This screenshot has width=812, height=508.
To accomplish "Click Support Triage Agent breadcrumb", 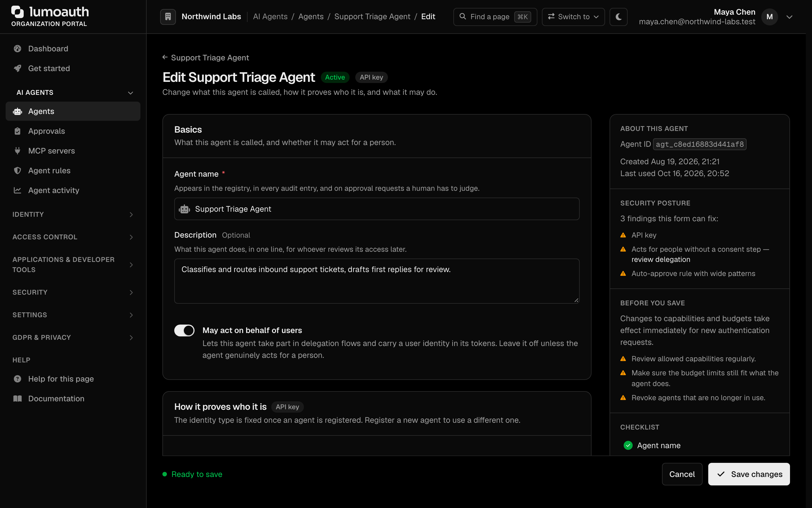I will (x=372, y=16).
